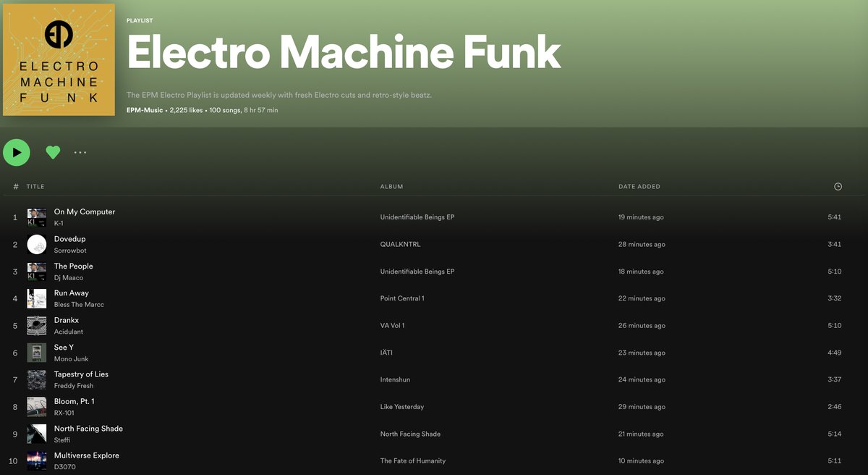Open artist Mono Junk
The image size is (868, 475).
(70, 358)
